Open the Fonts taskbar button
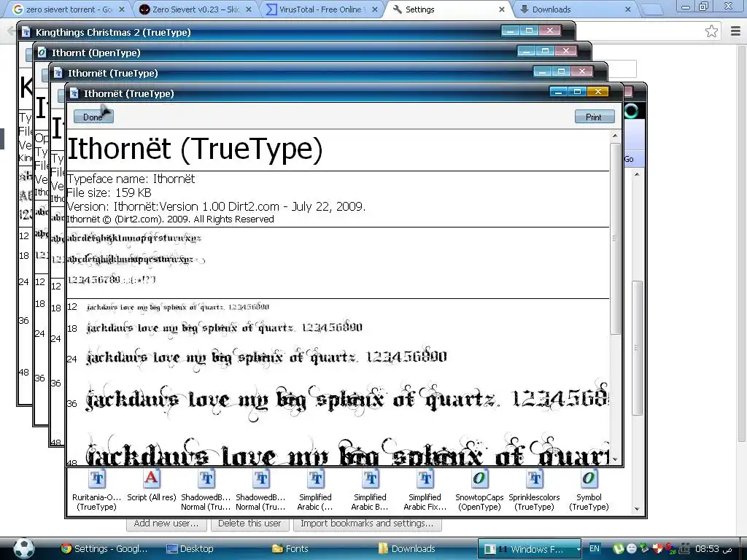This screenshot has width=747, height=560. point(290,548)
